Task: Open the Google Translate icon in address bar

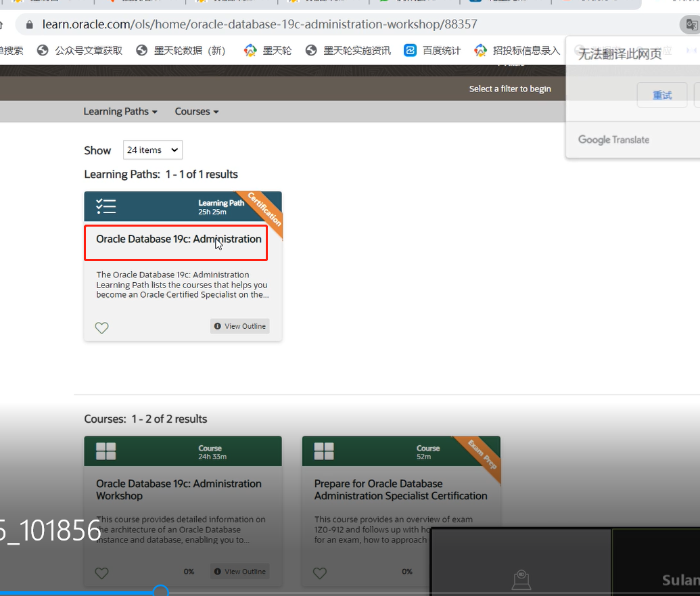Action: [691, 24]
